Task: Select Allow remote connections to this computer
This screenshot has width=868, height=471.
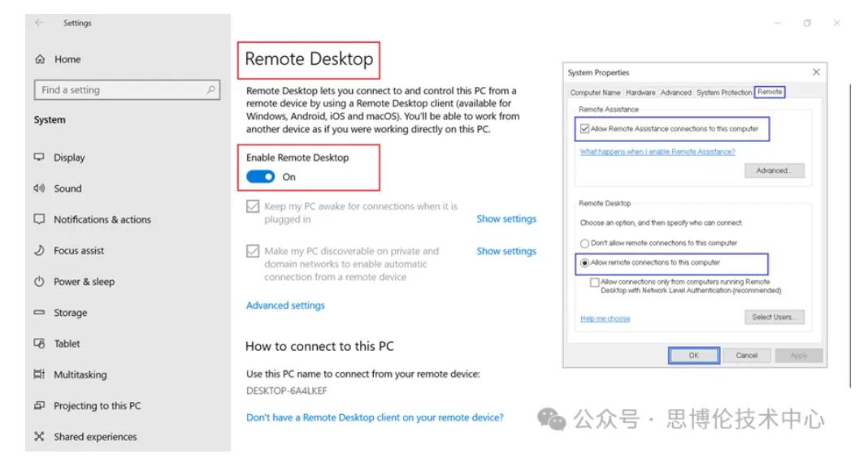Action: (584, 263)
